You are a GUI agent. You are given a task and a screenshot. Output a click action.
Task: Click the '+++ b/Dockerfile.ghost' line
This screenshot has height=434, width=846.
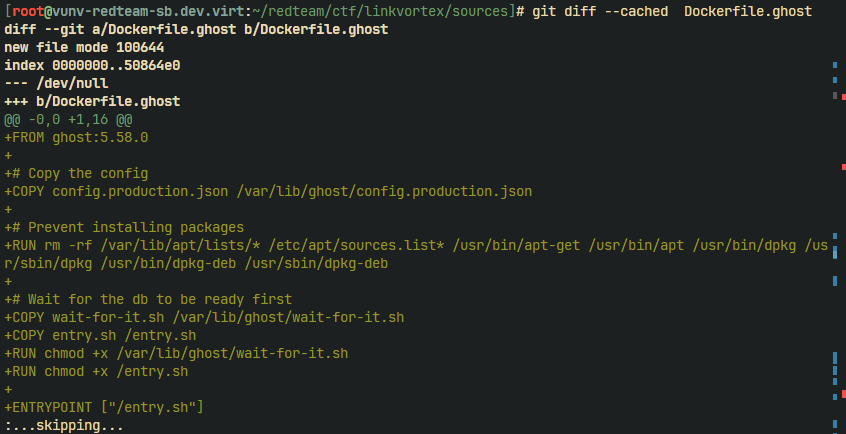click(92, 101)
